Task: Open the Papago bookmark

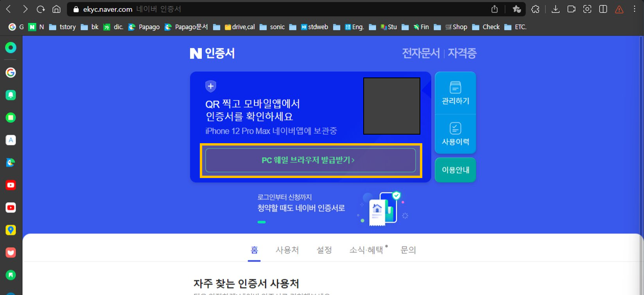Action: point(144,27)
